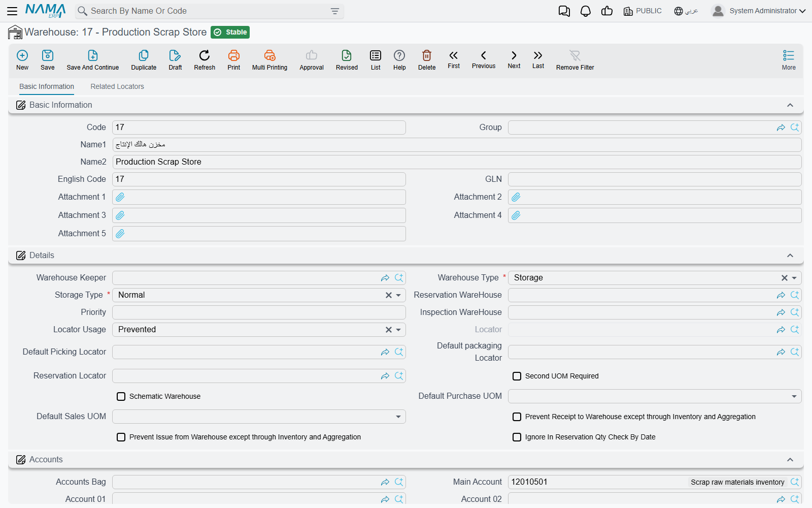Open Group lookup search icon

pyautogui.click(x=795, y=128)
